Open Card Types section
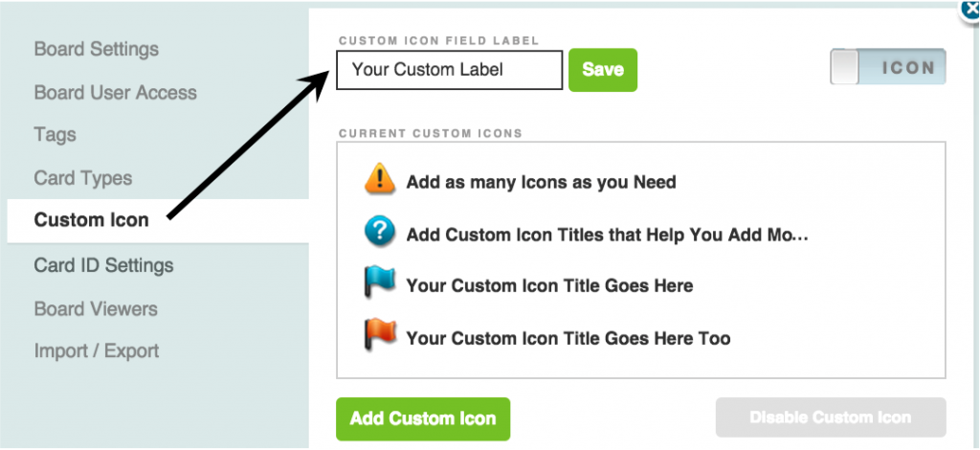 pyautogui.click(x=83, y=178)
